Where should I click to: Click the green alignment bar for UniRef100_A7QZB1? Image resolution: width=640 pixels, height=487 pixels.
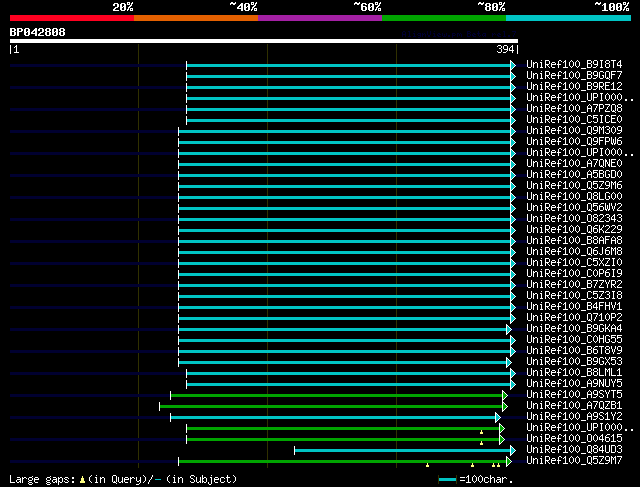[331, 407]
